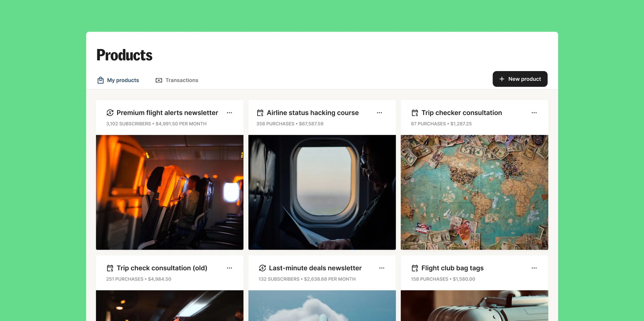Image resolution: width=644 pixels, height=321 pixels.
Task: Select the My products tab
Action: pyautogui.click(x=123, y=80)
